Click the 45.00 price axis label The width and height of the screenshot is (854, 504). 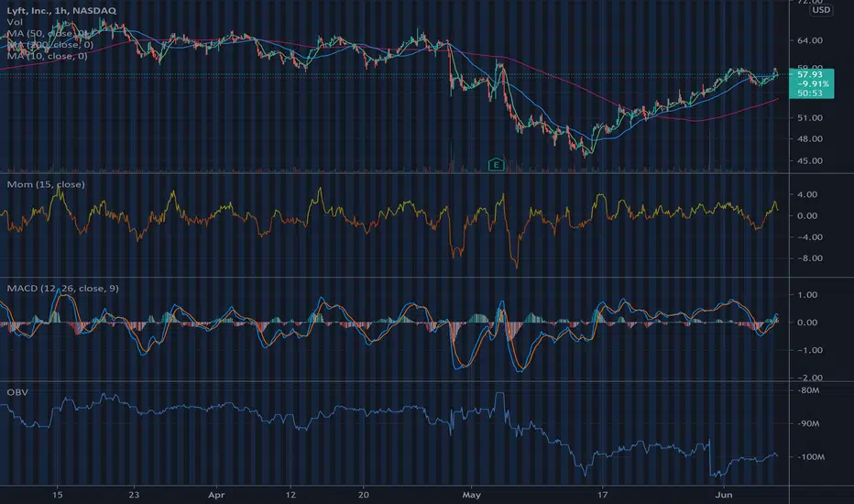[810, 160]
